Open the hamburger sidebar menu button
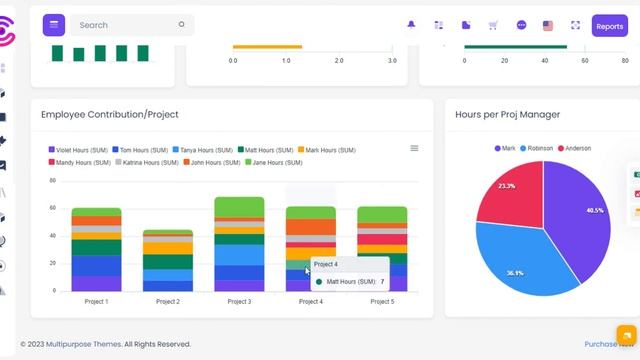640x360 pixels. (x=53, y=25)
